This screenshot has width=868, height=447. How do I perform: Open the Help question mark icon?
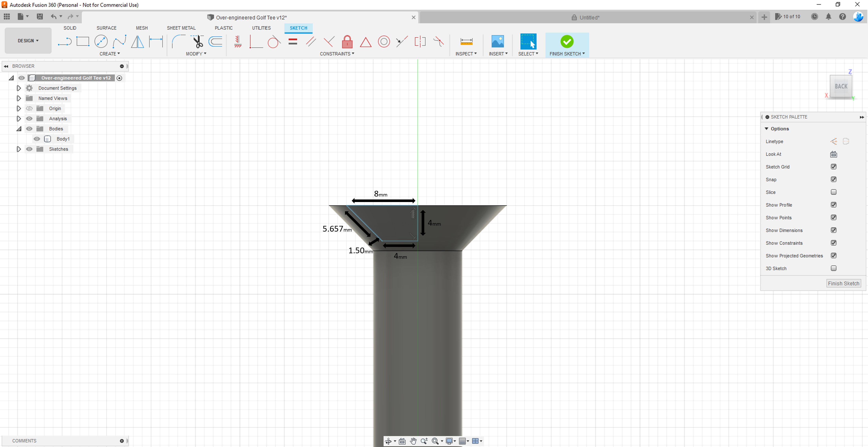point(842,17)
